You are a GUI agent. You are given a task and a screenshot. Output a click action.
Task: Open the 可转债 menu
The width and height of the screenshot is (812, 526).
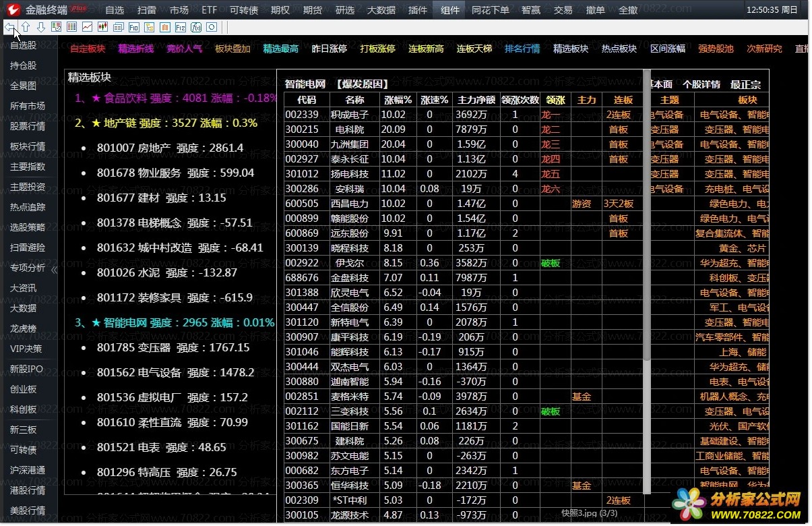244,10
